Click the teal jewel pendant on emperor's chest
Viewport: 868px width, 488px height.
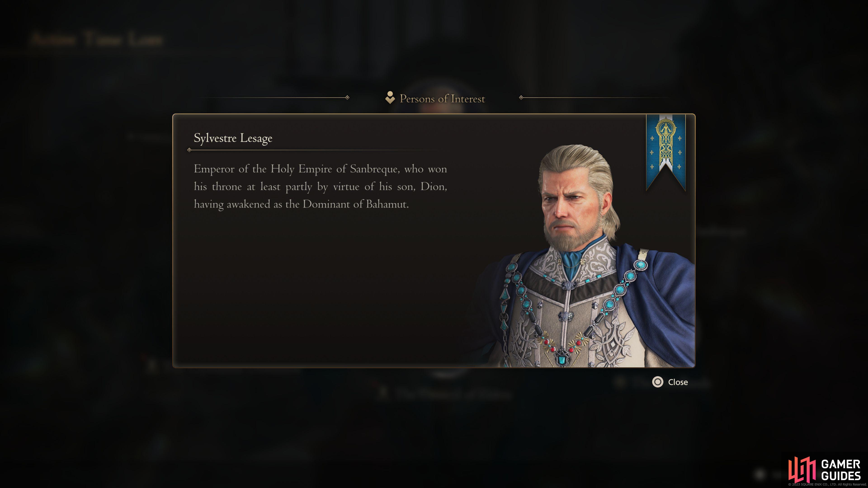pos(561,360)
